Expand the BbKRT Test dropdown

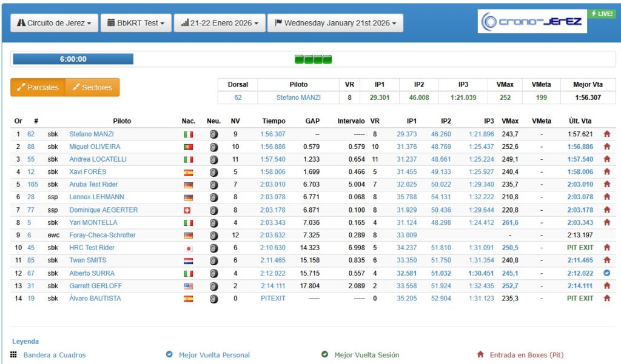click(137, 23)
